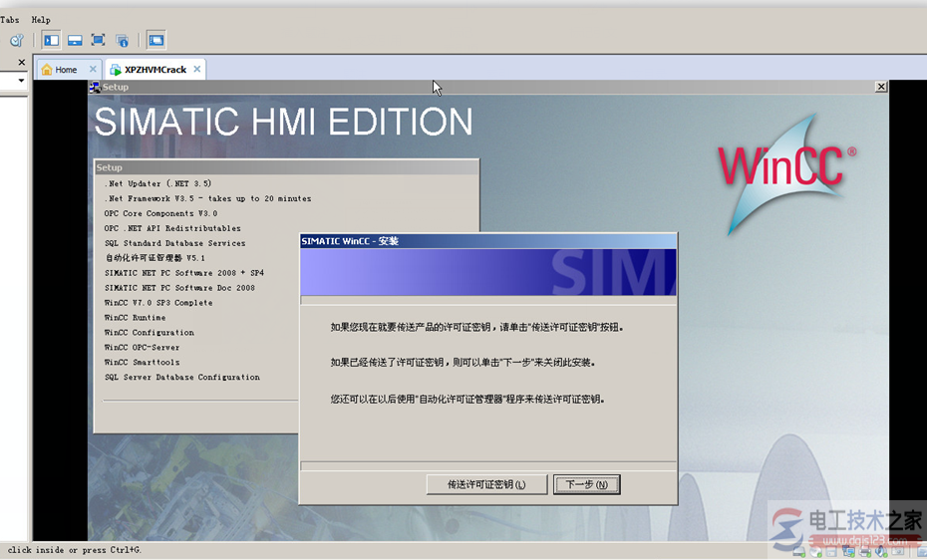Click the printer status bar icon
927x560 pixels.
coord(865,552)
